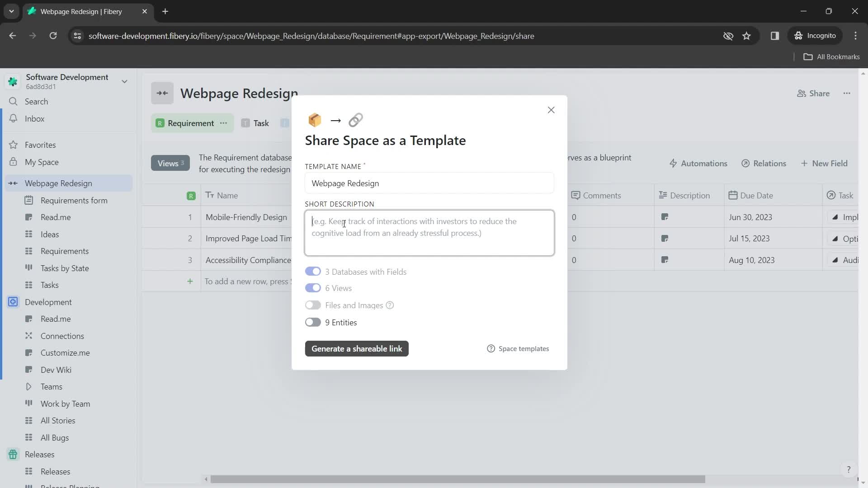Toggle the 3 Databases with Fields switch
Viewport: 868px width, 488px height.
coord(313,272)
